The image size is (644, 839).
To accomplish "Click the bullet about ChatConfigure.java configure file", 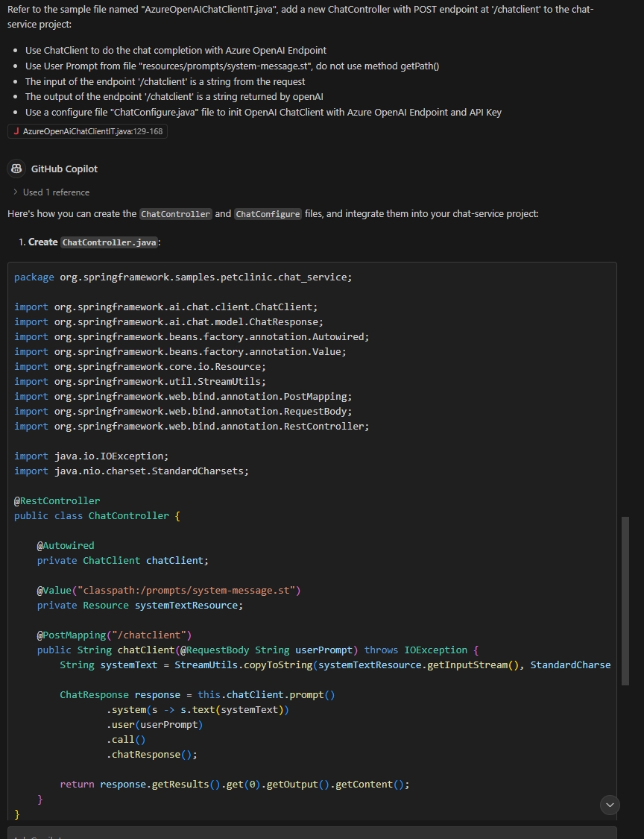I will click(263, 113).
